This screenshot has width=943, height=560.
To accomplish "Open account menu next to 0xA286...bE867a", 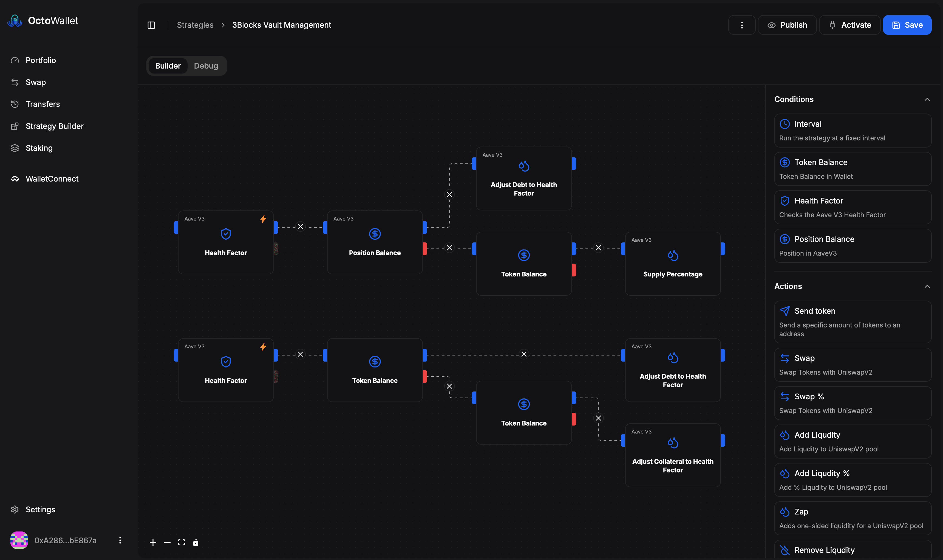I will click(x=120, y=540).
